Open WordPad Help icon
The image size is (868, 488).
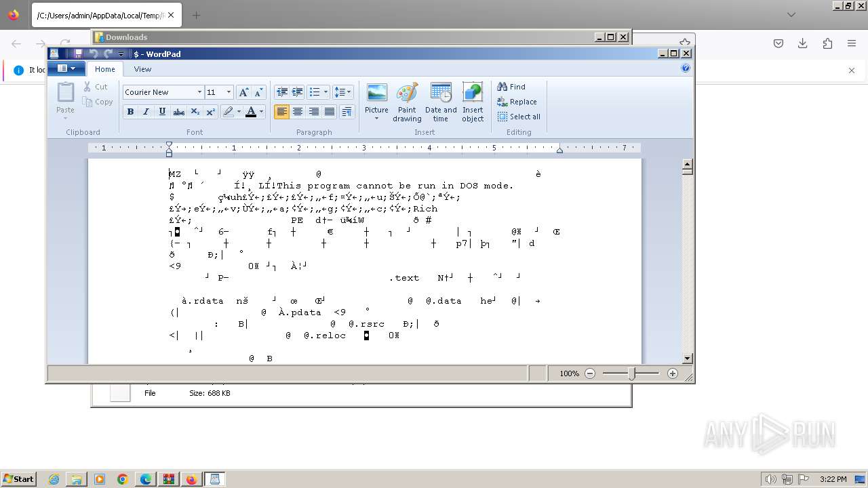point(686,68)
